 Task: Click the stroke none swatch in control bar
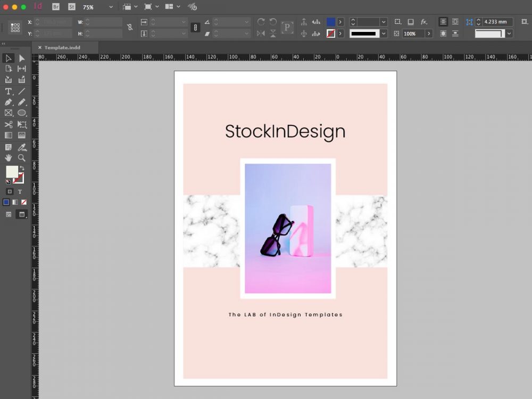pos(331,34)
